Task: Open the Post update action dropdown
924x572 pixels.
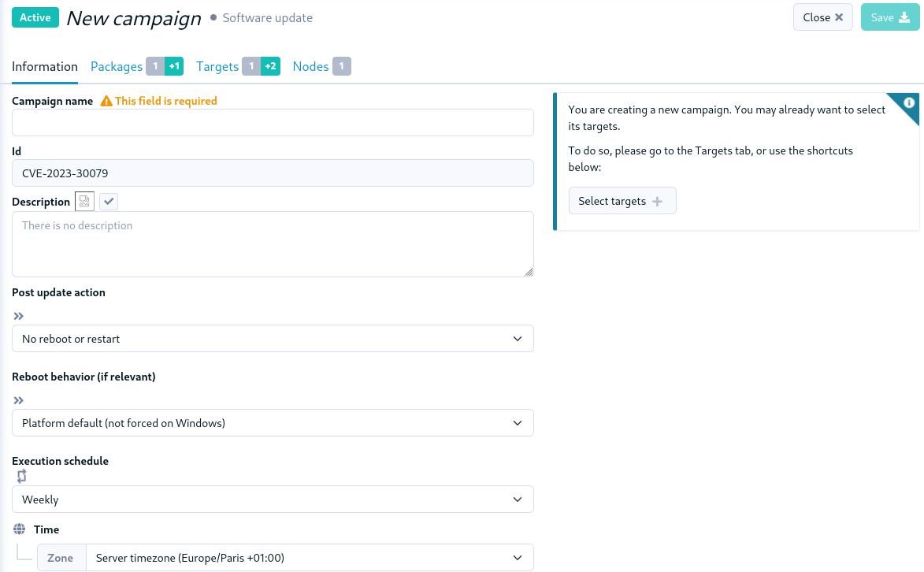Action: tap(273, 338)
